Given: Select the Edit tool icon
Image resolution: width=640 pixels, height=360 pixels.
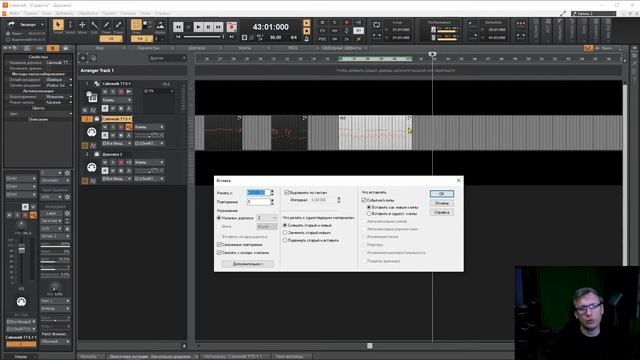Looking at the screenshot, I should (x=94, y=25).
